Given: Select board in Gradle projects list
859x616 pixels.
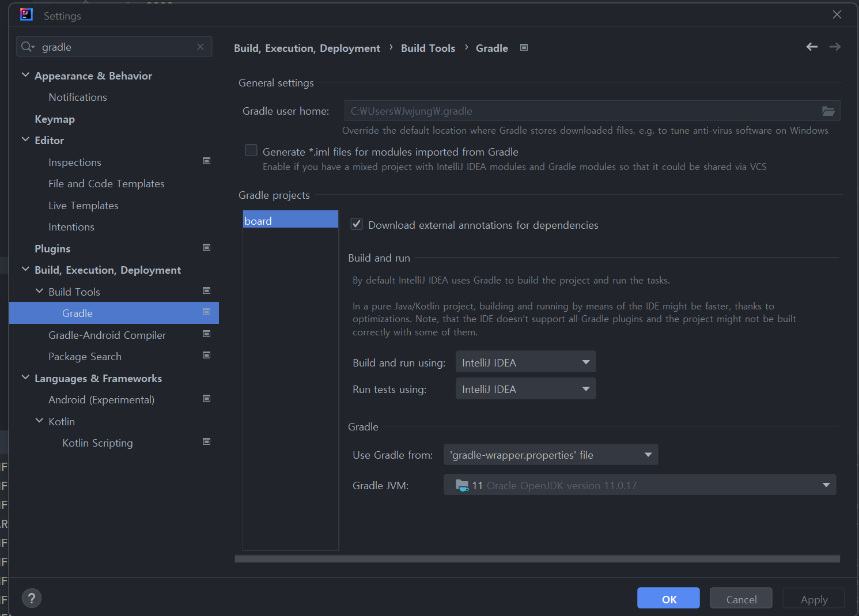Looking at the screenshot, I should click(290, 220).
